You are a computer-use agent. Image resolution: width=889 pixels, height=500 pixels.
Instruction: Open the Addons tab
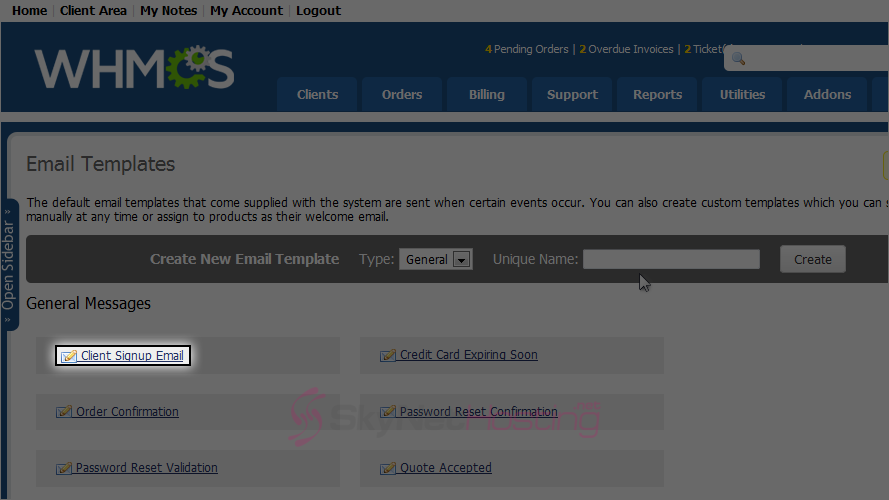pyautogui.click(x=827, y=95)
